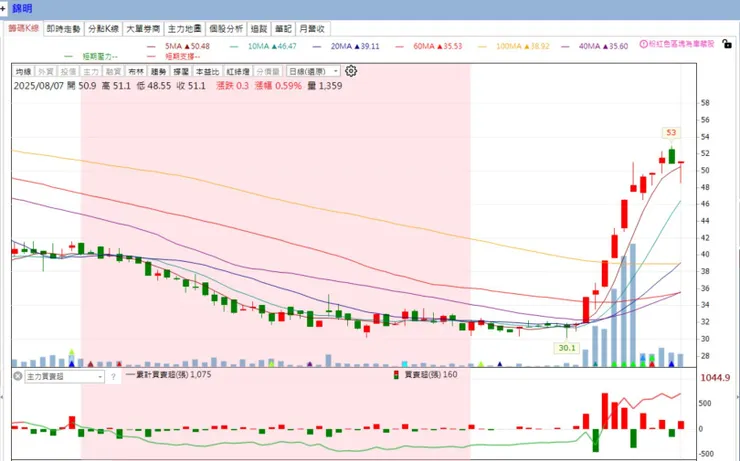Viewport: 740px width, 461px height.
Task: Toggle the 撐壓 overlay button
Action: (x=181, y=72)
